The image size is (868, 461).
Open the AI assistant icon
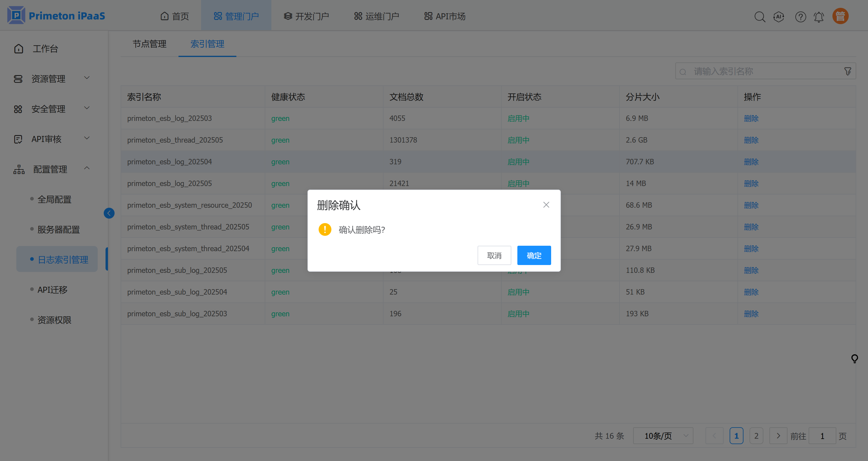coord(779,17)
